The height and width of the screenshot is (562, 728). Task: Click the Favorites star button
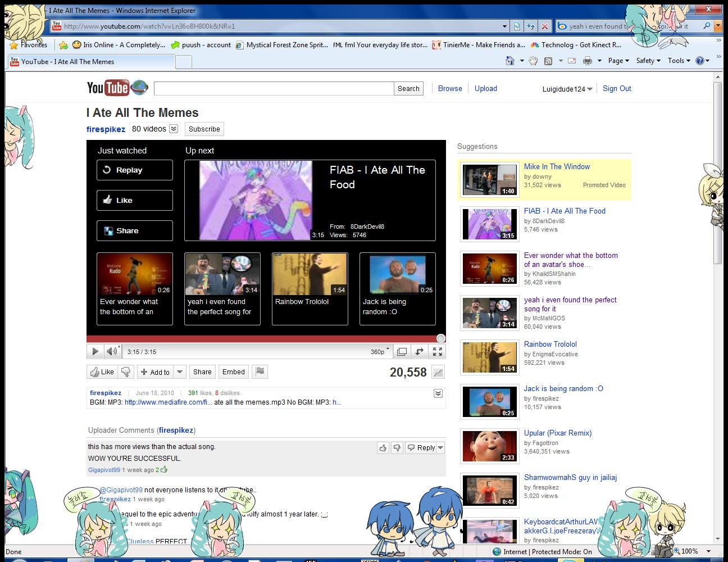pyautogui.click(x=29, y=45)
